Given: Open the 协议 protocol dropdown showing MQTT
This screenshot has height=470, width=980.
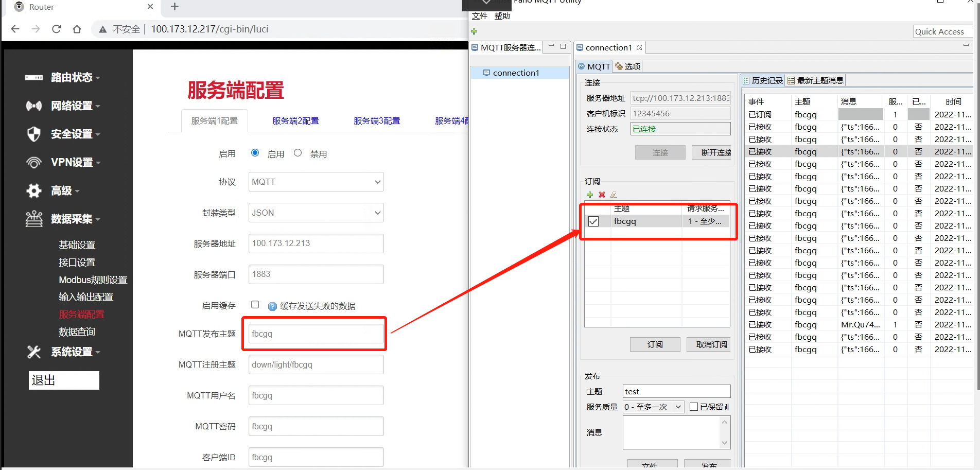Looking at the screenshot, I should click(x=316, y=182).
